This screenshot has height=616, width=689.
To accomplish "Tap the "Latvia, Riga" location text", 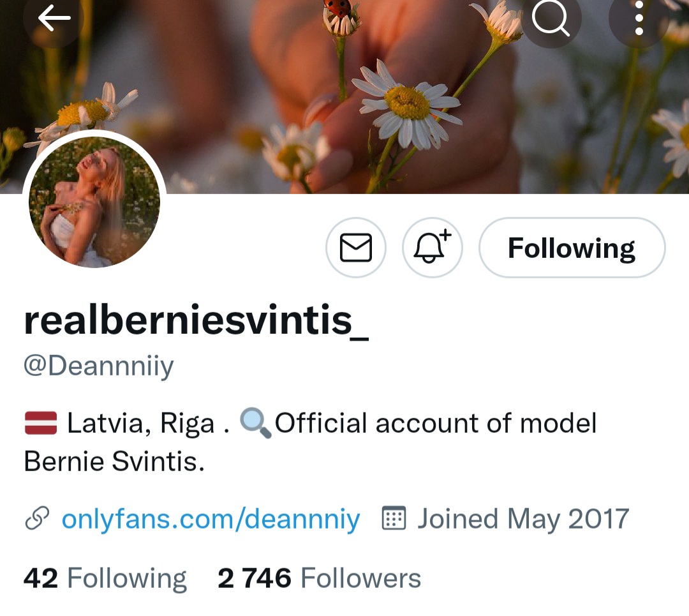I will (140, 424).
